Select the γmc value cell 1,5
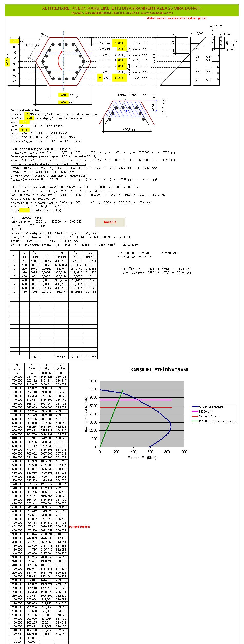244x644 pixels. click(24, 122)
